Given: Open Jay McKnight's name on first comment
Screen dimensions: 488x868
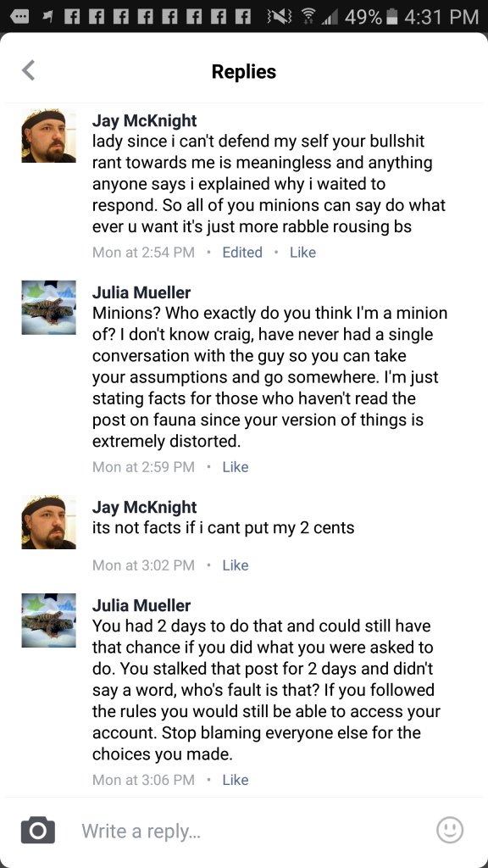Looking at the screenshot, I should pyautogui.click(x=144, y=120).
